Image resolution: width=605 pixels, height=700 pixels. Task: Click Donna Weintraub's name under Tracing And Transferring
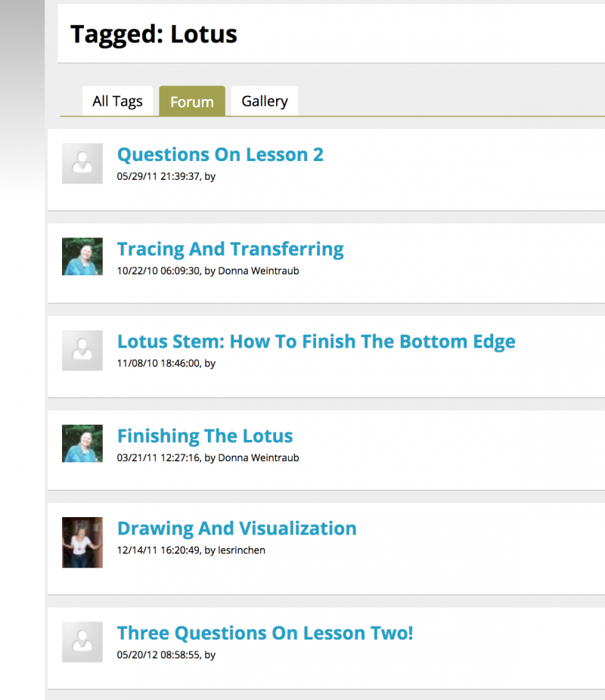coord(259,271)
